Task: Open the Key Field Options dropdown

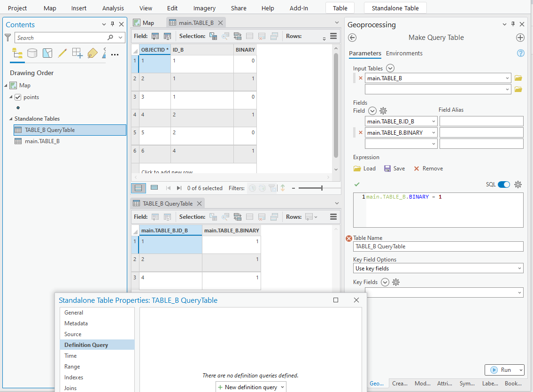Action: point(438,268)
